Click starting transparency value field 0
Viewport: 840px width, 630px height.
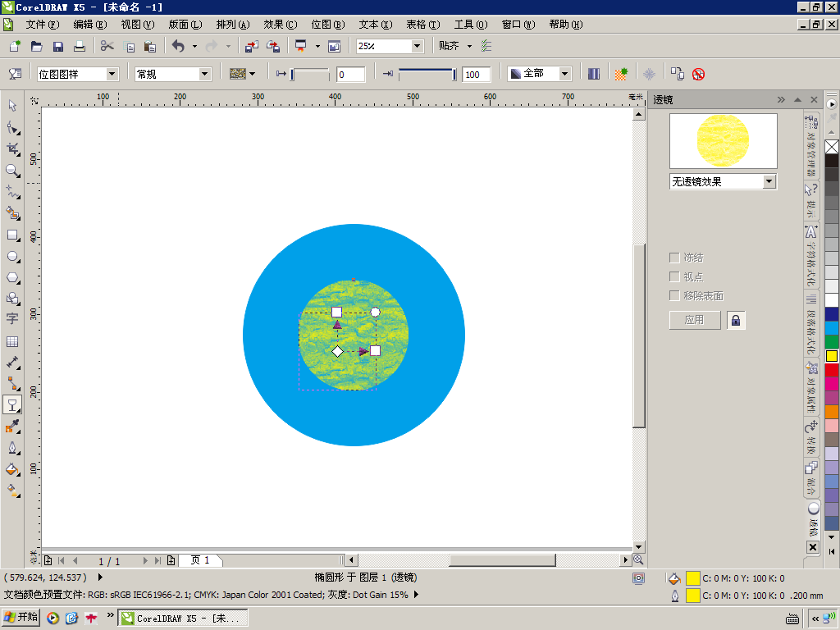(351, 75)
